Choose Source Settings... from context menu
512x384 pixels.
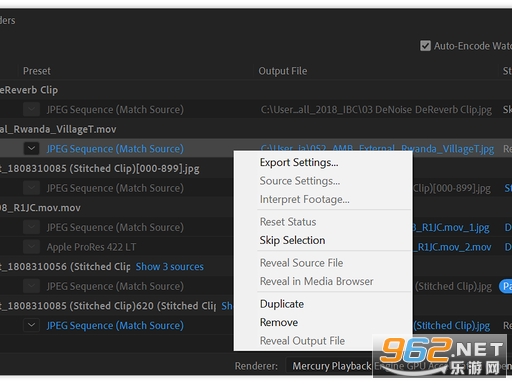pyautogui.click(x=300, y=181)
